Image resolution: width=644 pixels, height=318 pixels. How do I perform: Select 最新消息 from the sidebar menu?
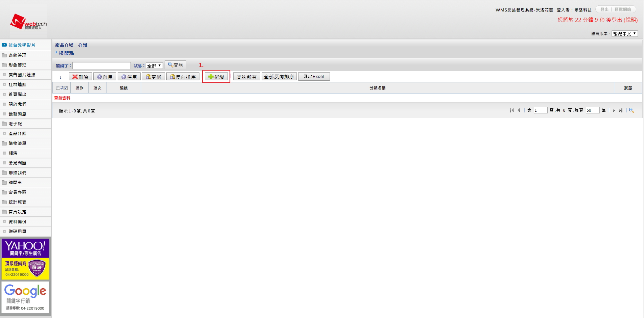click(x=17, y=114)
